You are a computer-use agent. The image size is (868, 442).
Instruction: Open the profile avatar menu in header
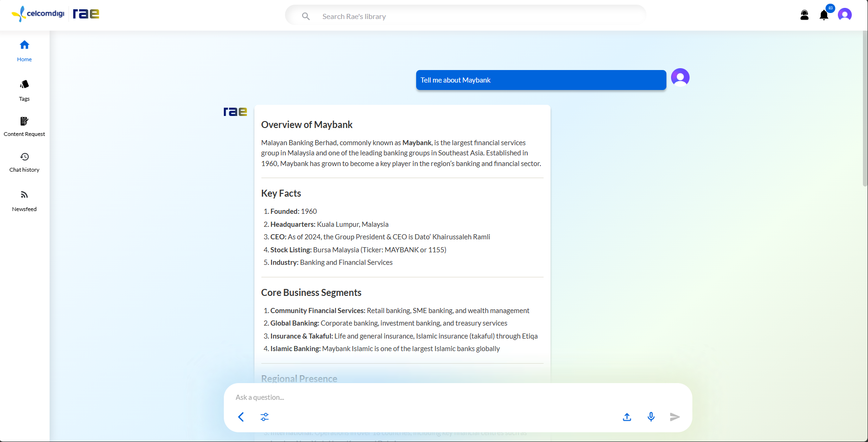click(x=845, y=15)
